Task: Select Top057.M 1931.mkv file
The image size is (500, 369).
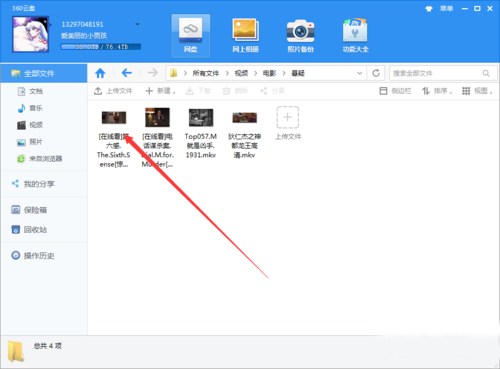Action: 201,133
